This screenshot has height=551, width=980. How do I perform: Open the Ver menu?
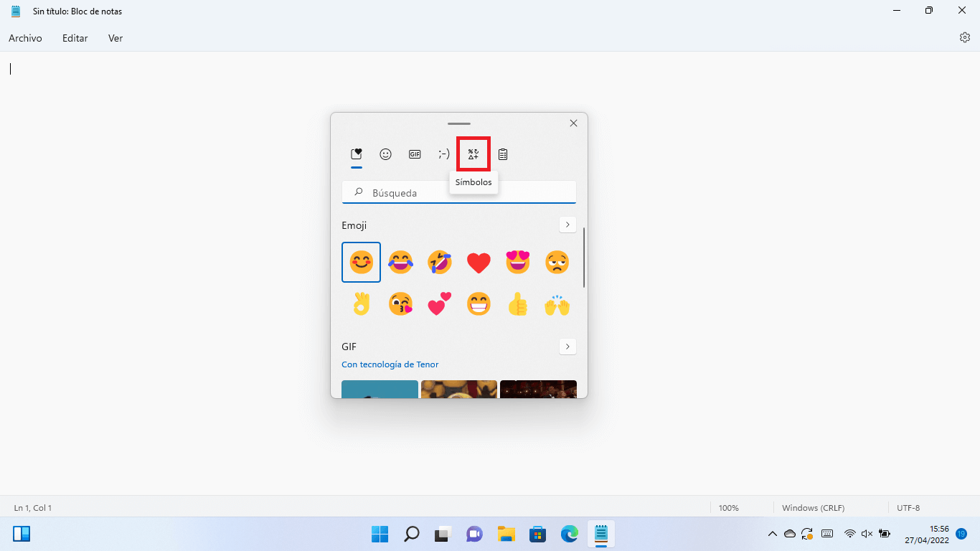(116, 38)
